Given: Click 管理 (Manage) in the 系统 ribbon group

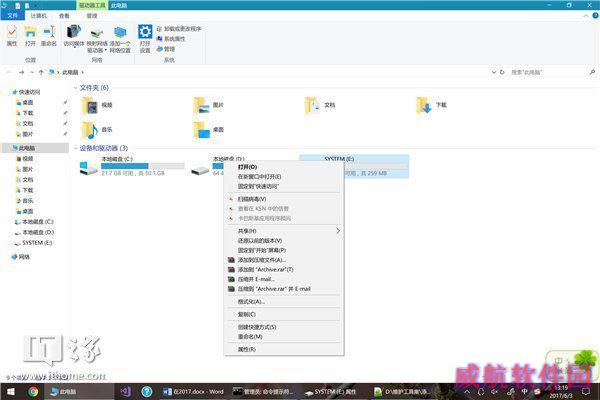Looking at the screenshot, I should (x=166, y=49).
